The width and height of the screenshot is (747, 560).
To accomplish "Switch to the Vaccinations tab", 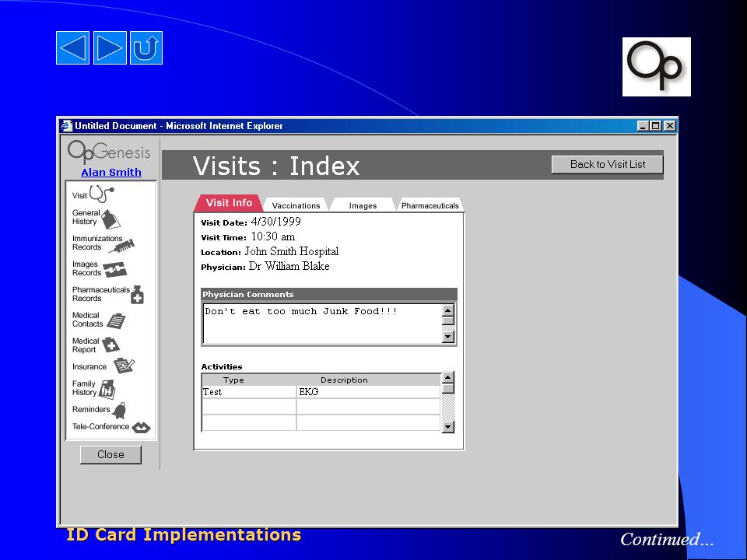I will click(x=296, y=205).
